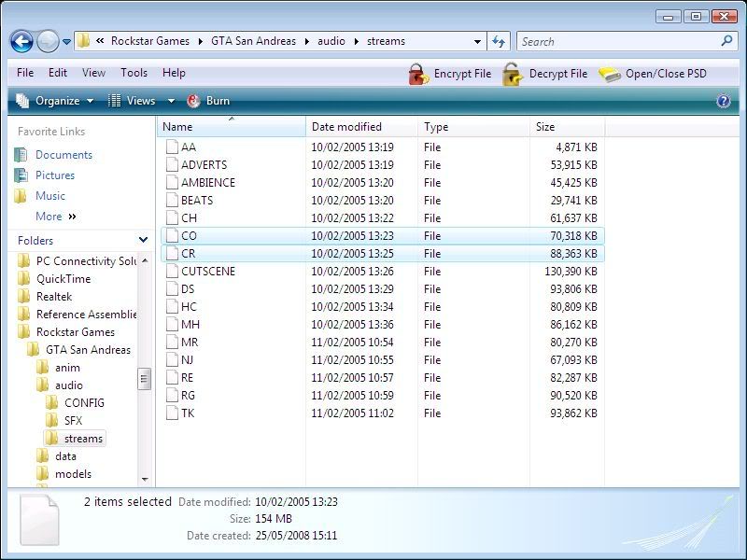This screenshot has height=560, width=747.
Task: Sort by the Size column header
Action: (567, 127)
